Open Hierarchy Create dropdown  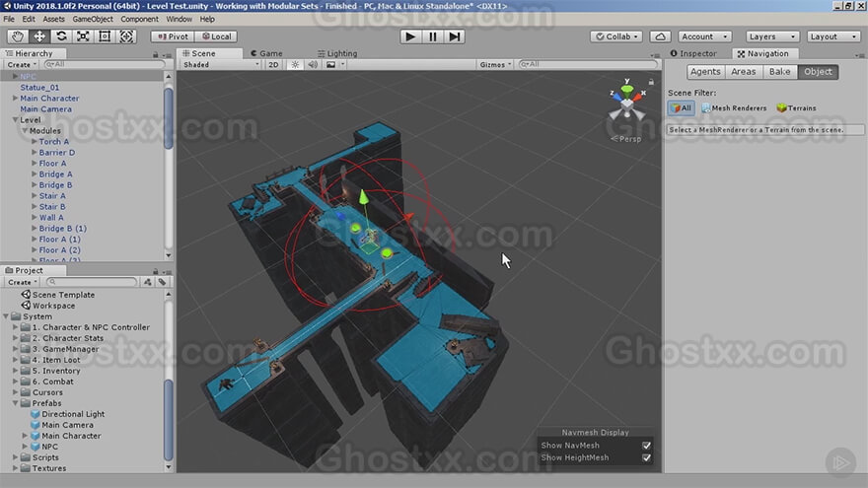click(x=22, y=65)
